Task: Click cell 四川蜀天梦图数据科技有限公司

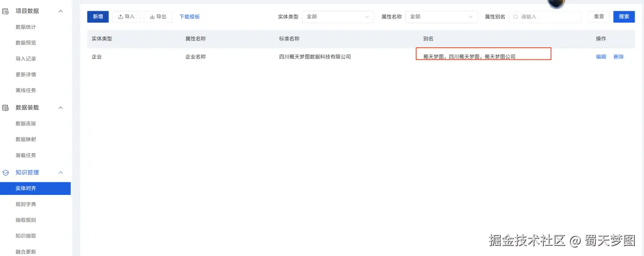Action: point(315,57)
